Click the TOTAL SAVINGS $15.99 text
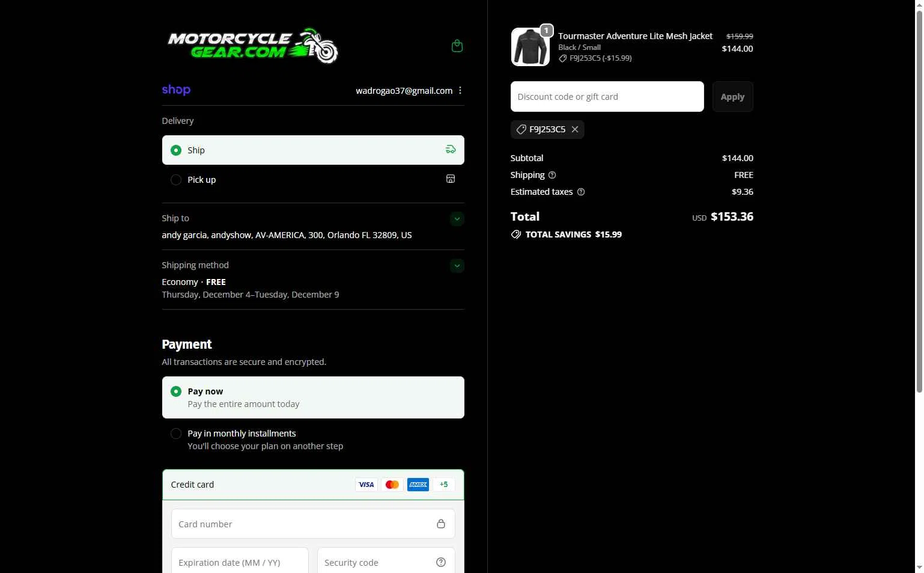This screenshot has width=924, height=573. [574, 234]
